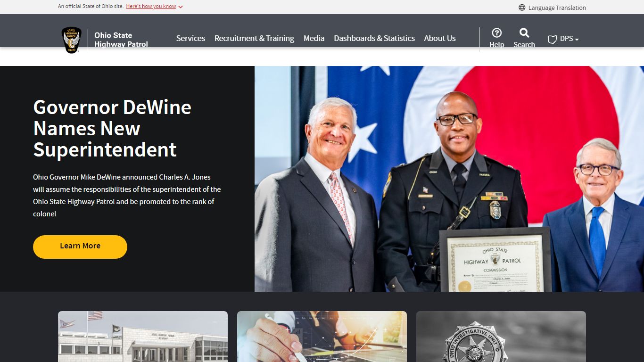
Task: Open the Search magnifier icon
Action: coord(524,33)
